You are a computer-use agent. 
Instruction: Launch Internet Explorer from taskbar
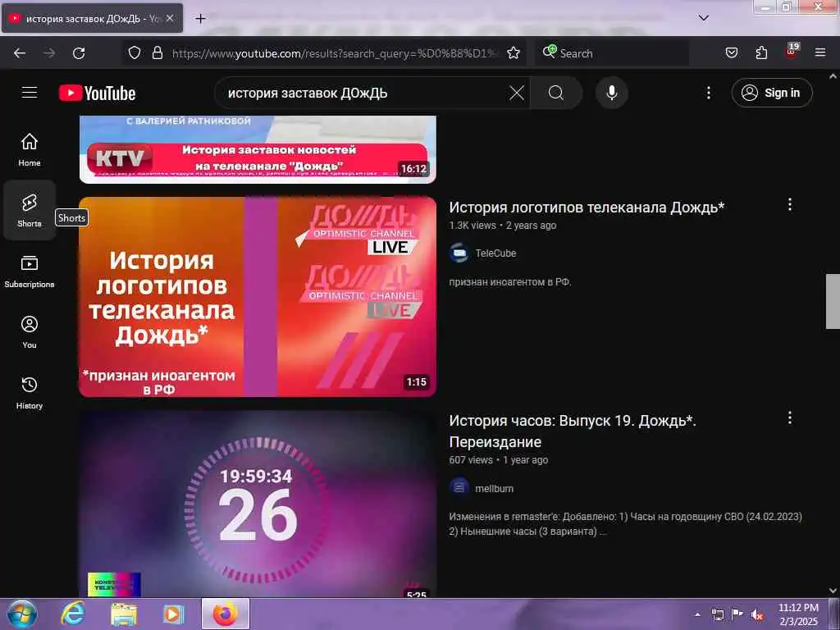73,614
